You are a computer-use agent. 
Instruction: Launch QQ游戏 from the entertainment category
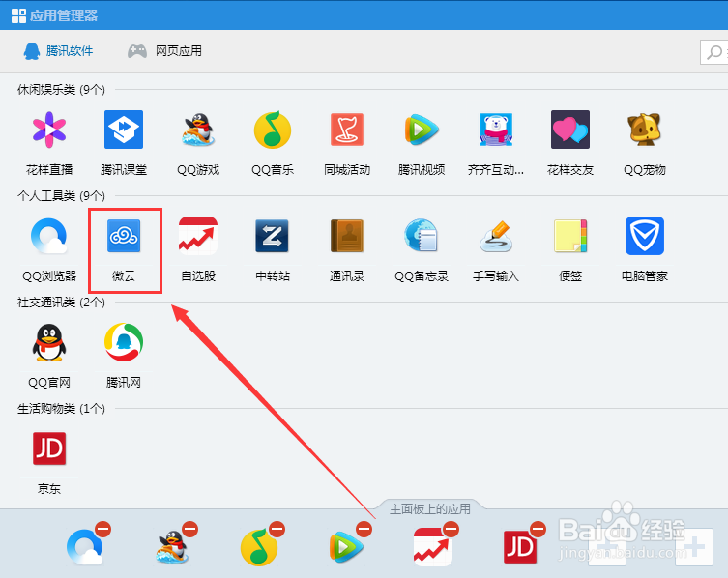(198, 130)
